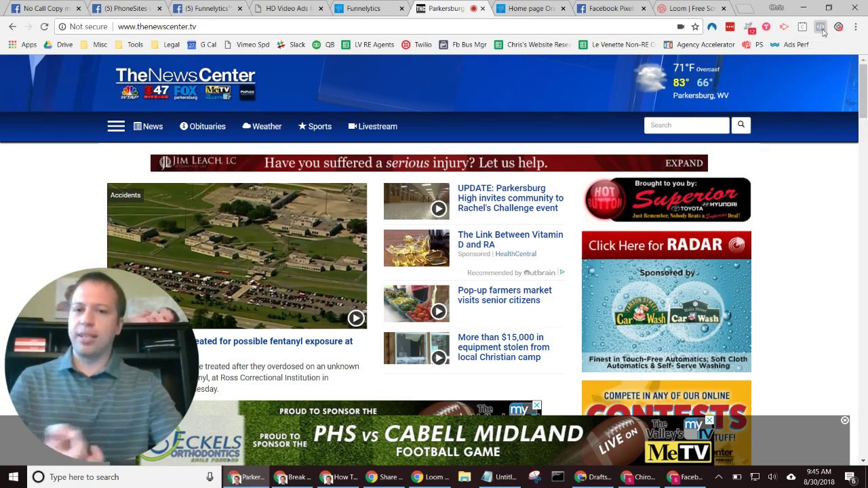Open farmers market video thumbnail
868x488 pixels.
[416, 304]
